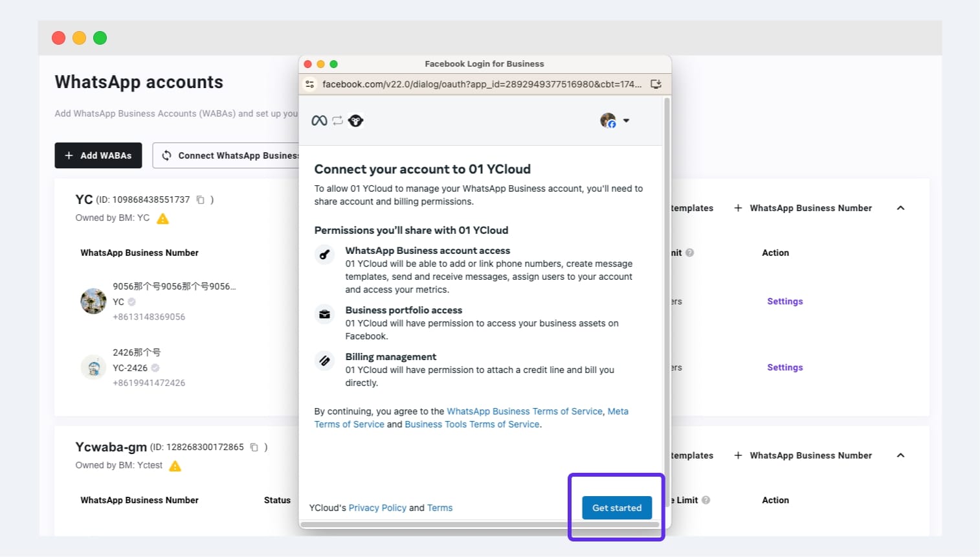This screenshot has width=980, height=557.
Task: Click the site settings icon in address bar
Action: [310, 84]
